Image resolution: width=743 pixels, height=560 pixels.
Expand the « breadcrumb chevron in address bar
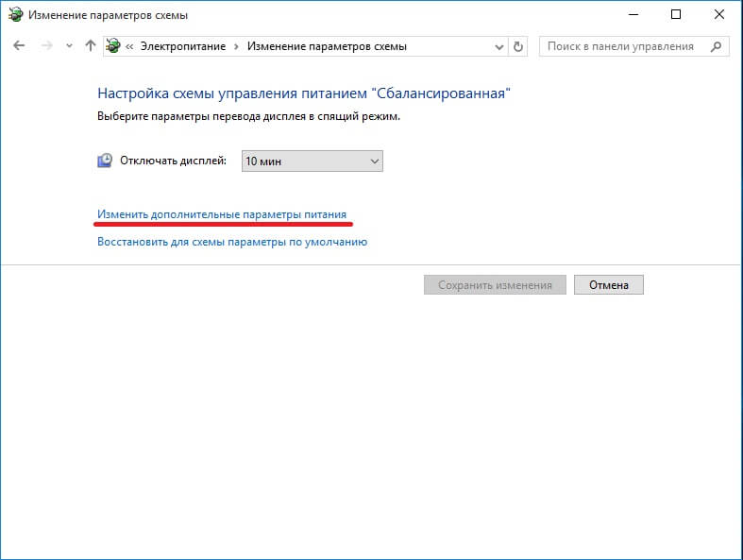click(x=131, y=46)
